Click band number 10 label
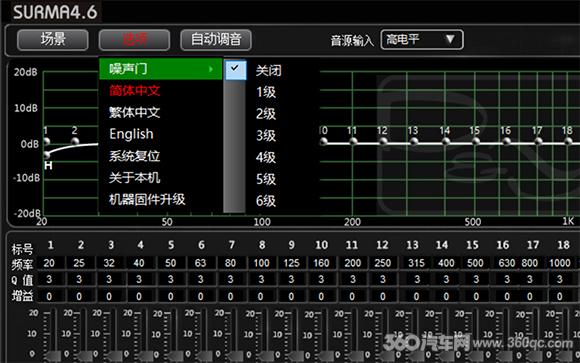Viewport: 580px width, 363px height. (x=321, y=245)
